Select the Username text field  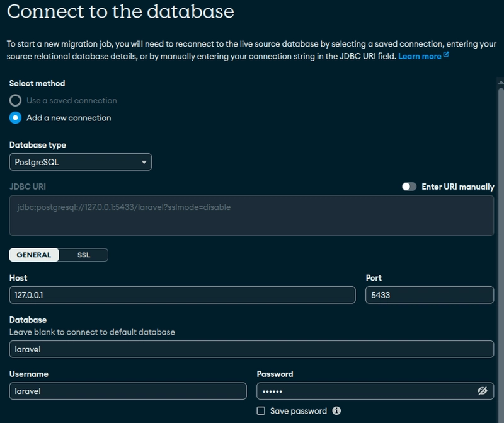[x=127, y=391]
